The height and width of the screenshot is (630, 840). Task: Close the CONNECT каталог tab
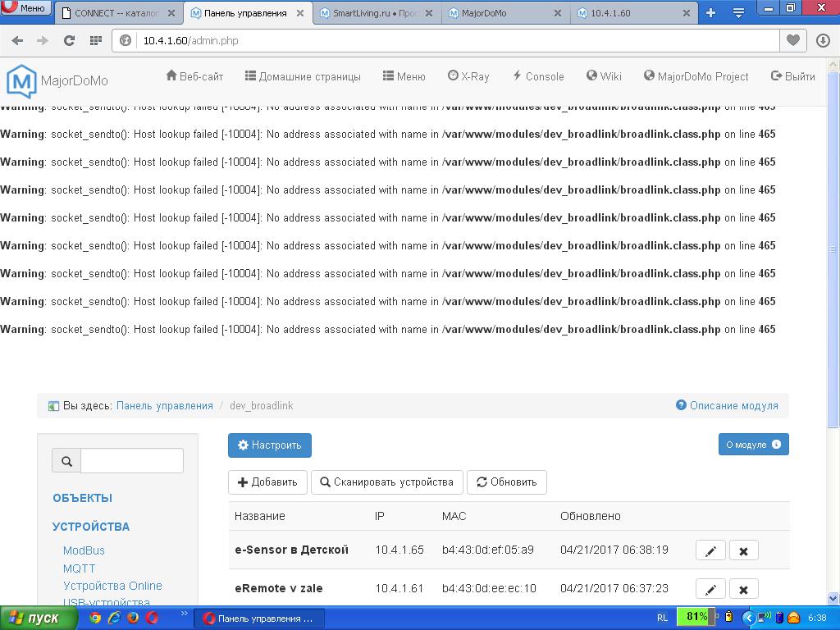pos(171,13)
